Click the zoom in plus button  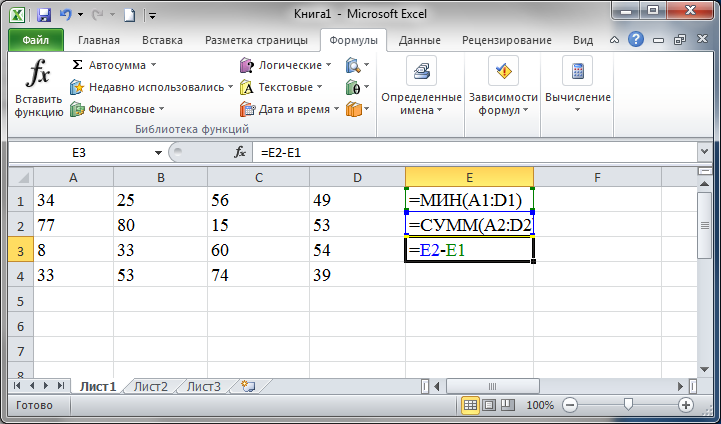pyautogui.click(x=686, y=405)
